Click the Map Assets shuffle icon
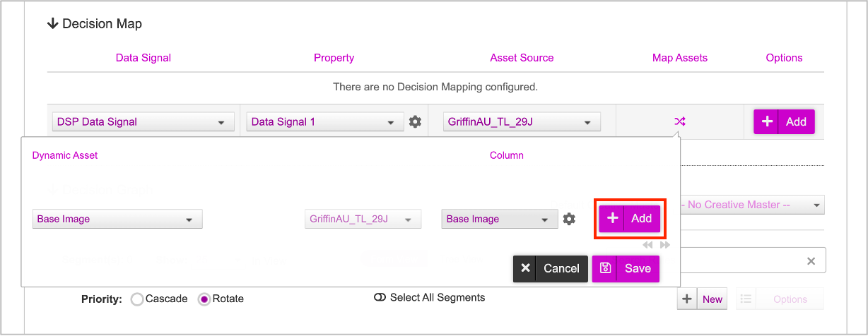868x336 pixels. click(679, 121)
